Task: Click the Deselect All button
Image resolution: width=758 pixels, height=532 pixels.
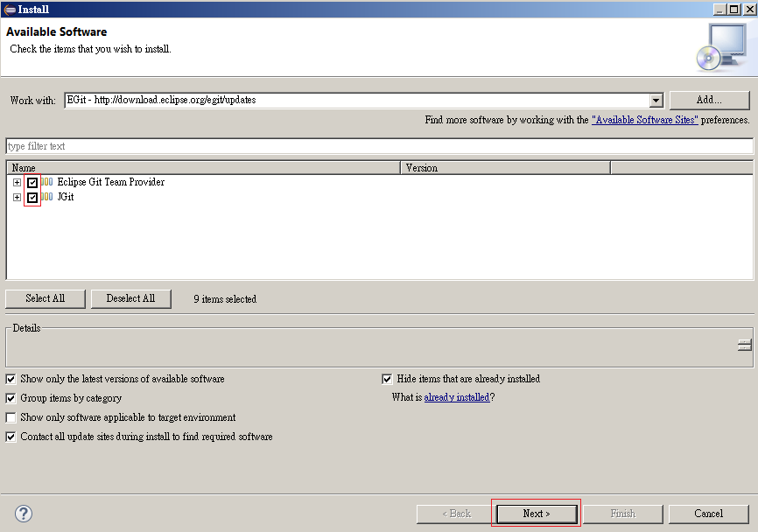Action: 130,298
